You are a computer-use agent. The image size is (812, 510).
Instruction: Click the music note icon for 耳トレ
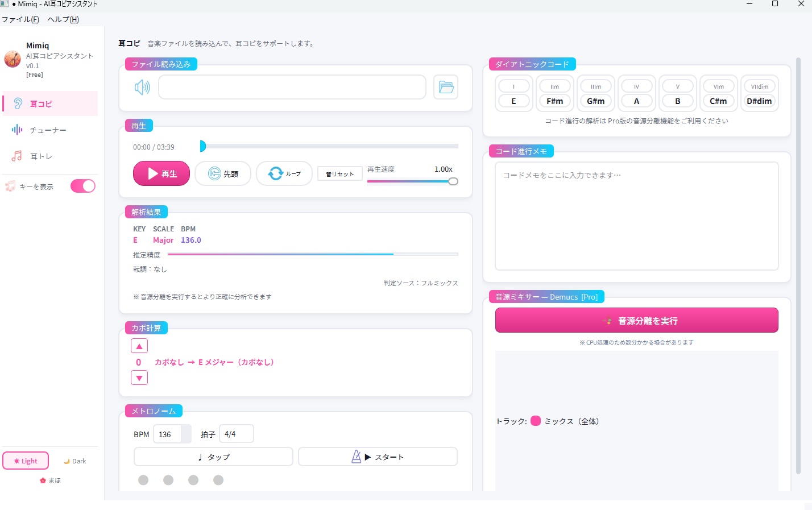[17, 156]
